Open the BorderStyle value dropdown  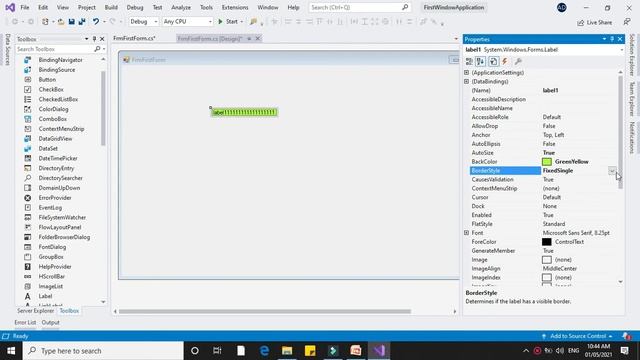click(x=612, y=171)
